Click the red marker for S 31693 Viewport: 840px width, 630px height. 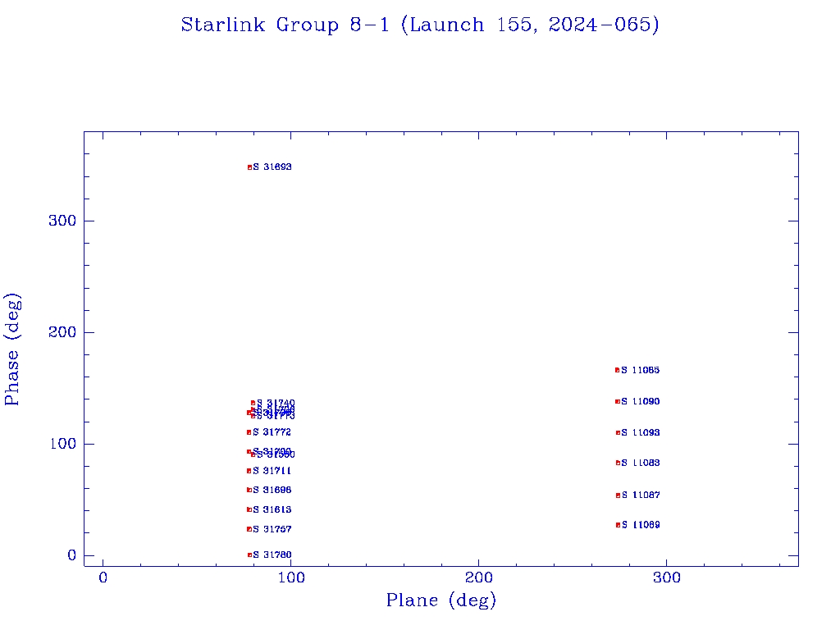click(x=249, y=167)
